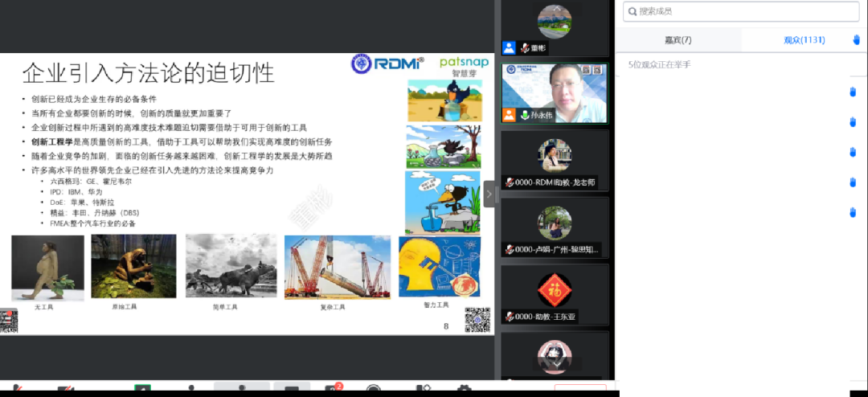Image resolution: width=868 pixels, height=397 pixels.
Task: Select the 福 avatar of 0000-助教-王东亚
Action: [x=555, y=289]
